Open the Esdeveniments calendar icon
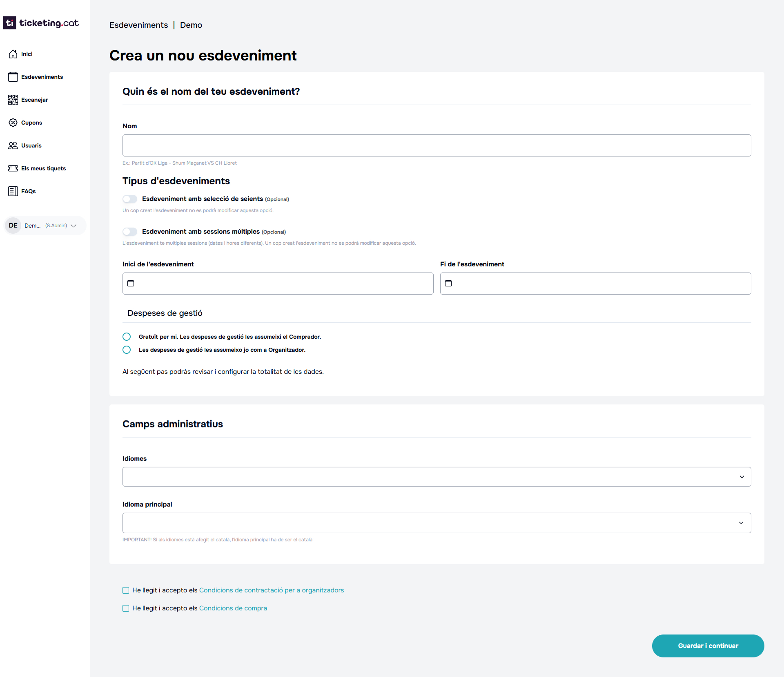This screenshot has height=677, width=784. (13, 76)
